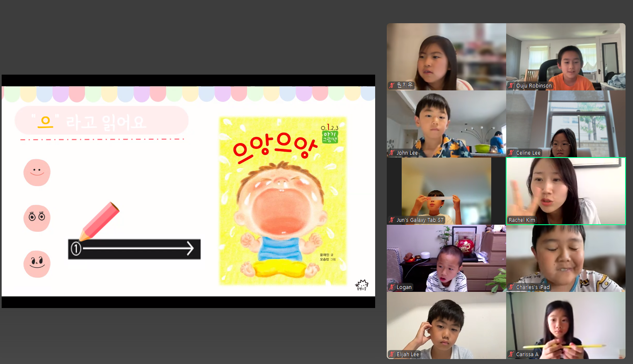Select the Jun's Galaxy Tab S7 name label
The height and width of the screenshot is (364, 633).
pyautogui.click(x=420, y=220)
